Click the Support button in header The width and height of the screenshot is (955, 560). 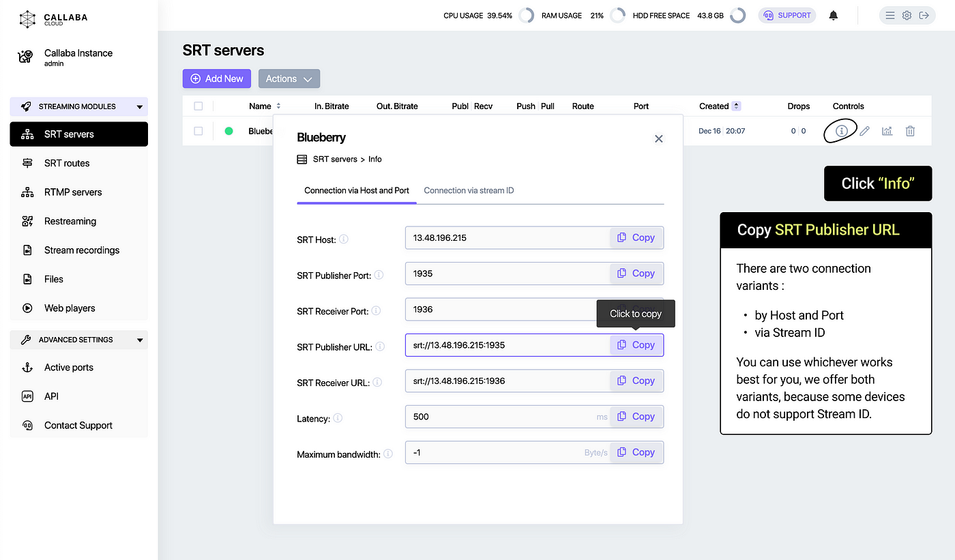[787, 15]
